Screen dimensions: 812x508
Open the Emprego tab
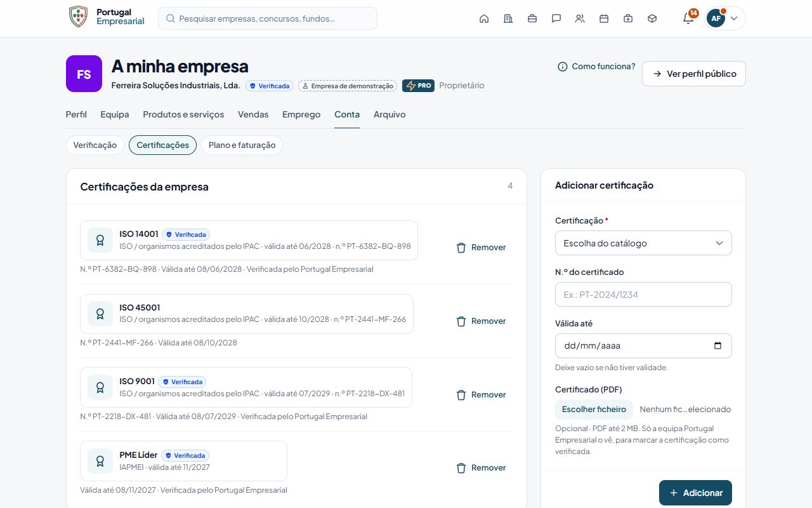coord(301,114)
